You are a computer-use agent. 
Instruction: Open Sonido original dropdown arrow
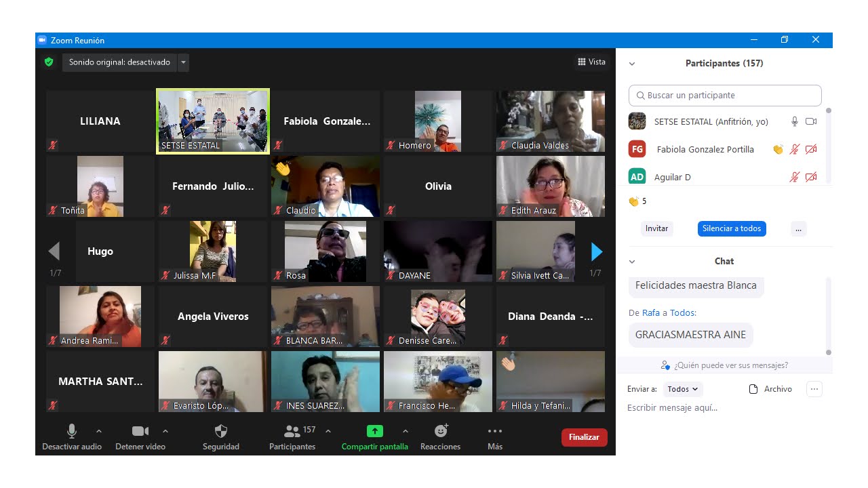(x=183, y=62)
